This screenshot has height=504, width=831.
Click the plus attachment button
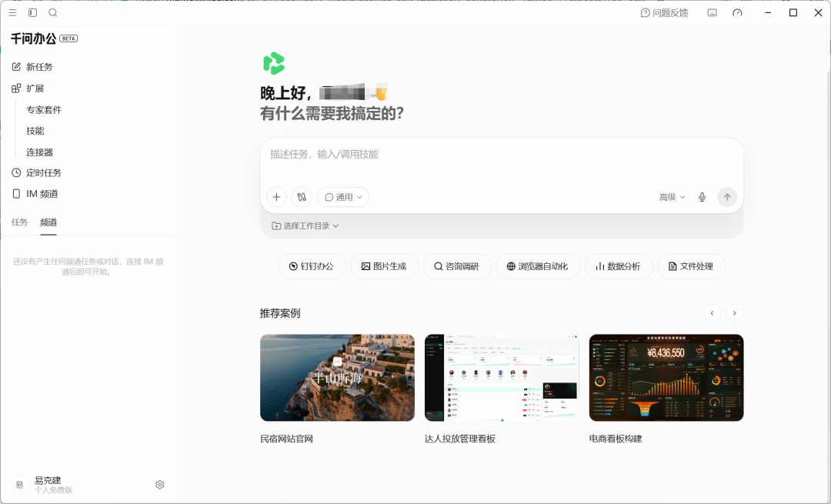point(277,197)
